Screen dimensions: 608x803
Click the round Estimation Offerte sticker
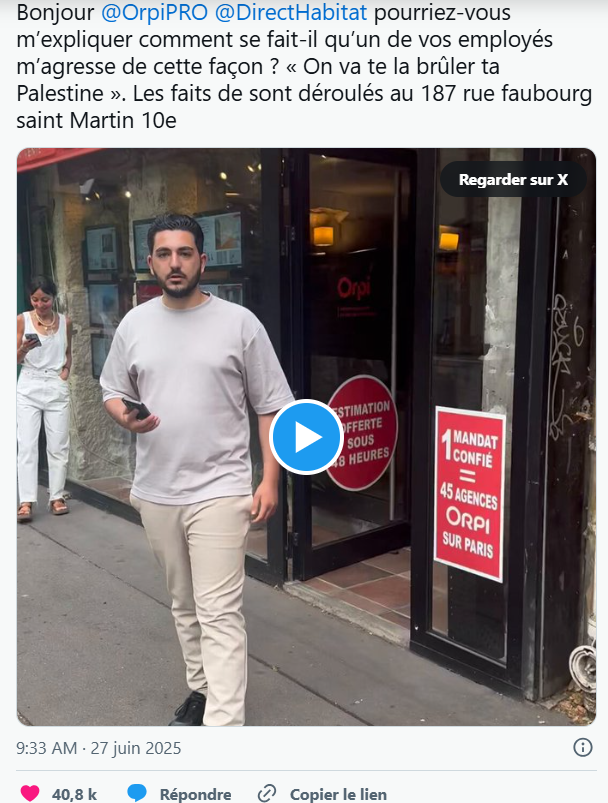click(362, 433)
